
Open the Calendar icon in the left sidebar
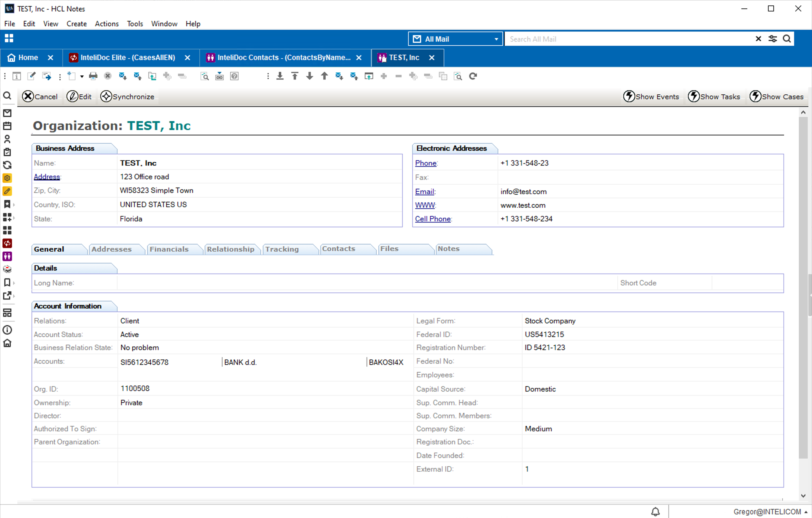[x=7, y=126]
